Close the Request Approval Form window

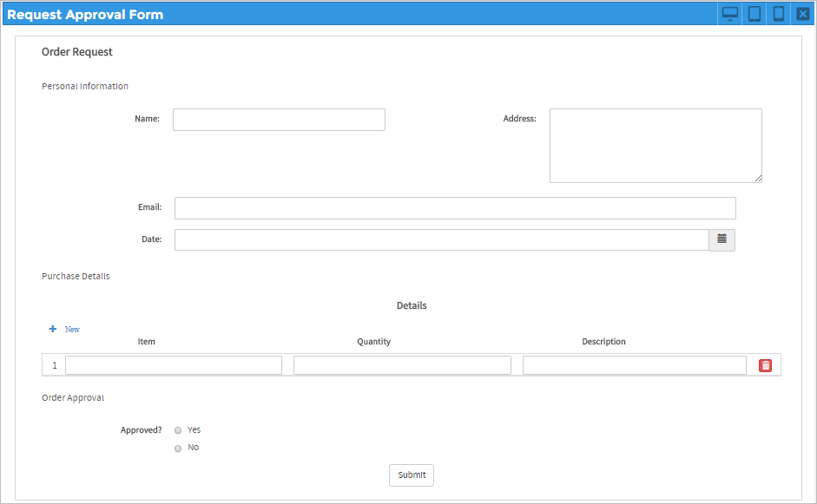(x=803, y=14)
